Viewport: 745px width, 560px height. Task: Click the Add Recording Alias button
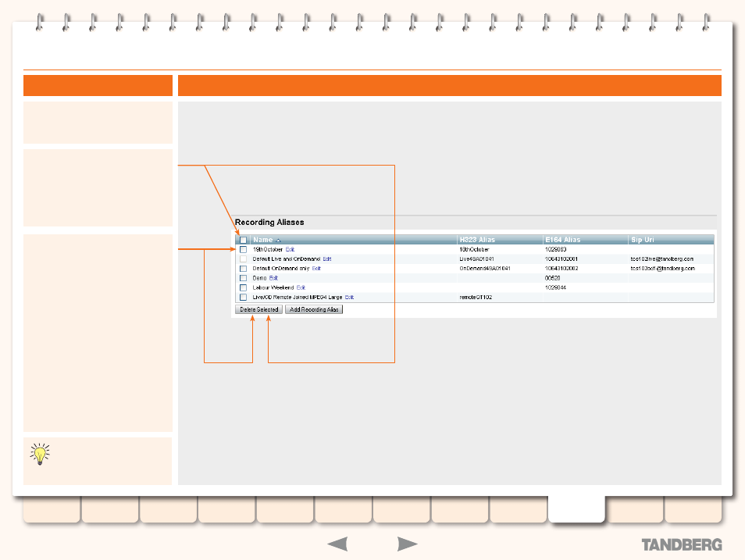314,309
